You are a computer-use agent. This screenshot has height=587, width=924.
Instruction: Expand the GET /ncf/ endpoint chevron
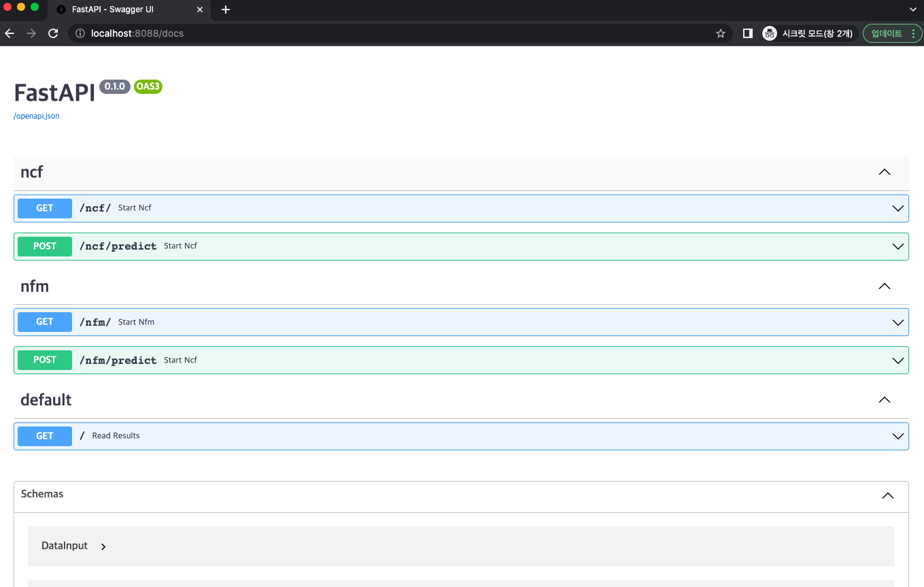click(897, 208)
